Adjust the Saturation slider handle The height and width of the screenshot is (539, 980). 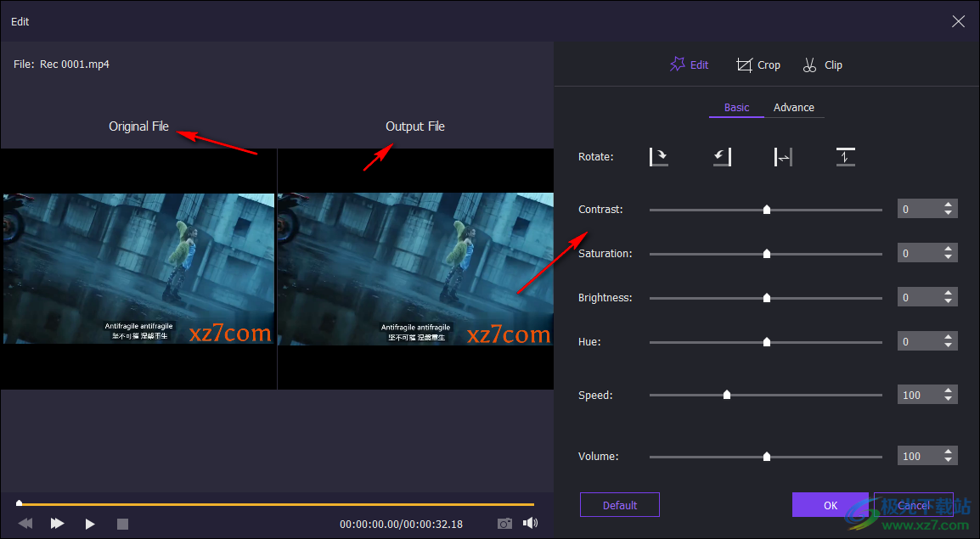point(767,254)
